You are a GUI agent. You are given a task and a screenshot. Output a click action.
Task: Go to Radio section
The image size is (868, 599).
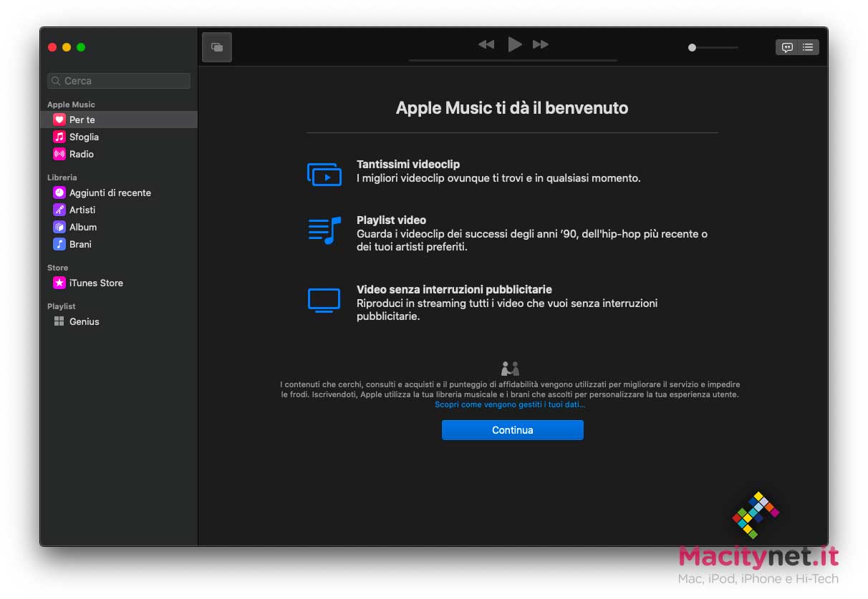(119, 154)
